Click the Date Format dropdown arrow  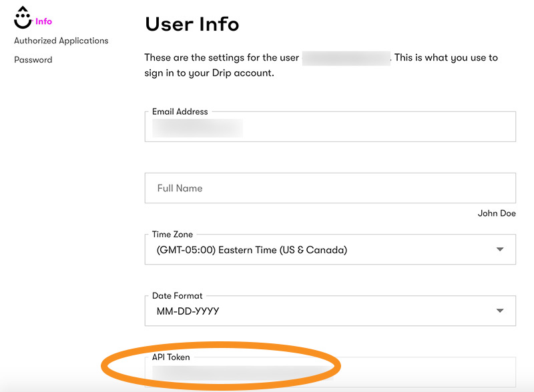pos(500,311)
